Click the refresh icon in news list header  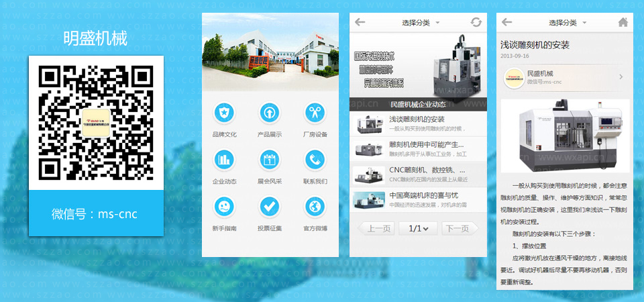(x=476, y=22)
